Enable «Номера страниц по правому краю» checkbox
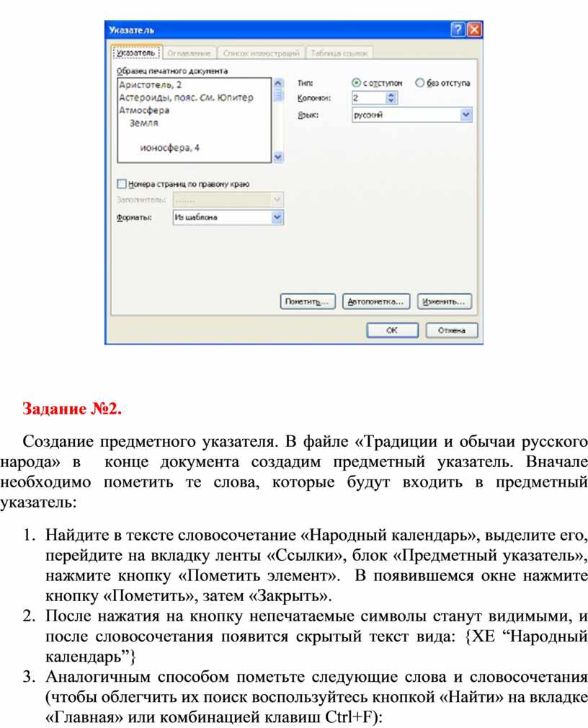Viewport: 588px width, 728px height. coord(122,184)
